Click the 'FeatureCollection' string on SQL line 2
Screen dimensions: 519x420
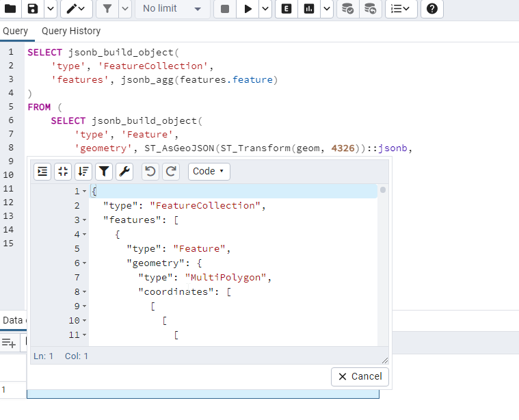click(153, 66)
